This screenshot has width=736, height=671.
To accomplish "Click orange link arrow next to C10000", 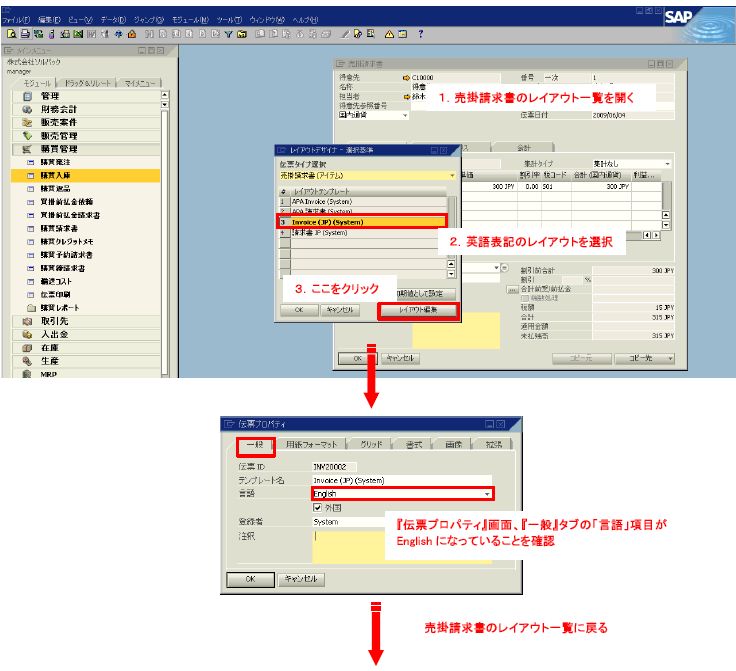I will coord(406,77).
